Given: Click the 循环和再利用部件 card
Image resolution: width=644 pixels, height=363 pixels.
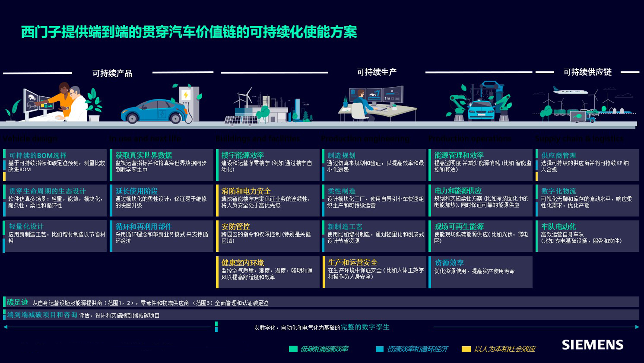Looking at the screenshot, I should point(162,236).
